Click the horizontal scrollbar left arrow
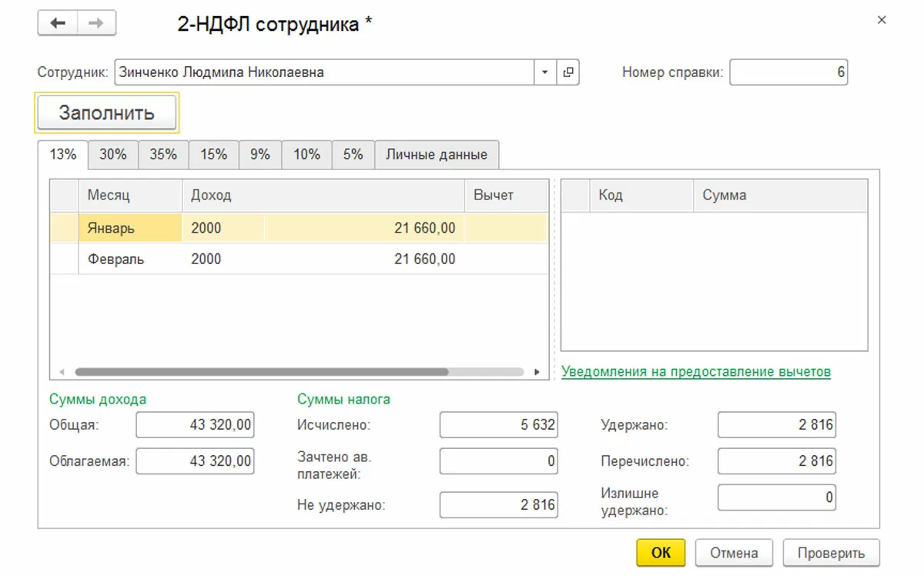Screen dimensions: 924x576 (62, 372)
